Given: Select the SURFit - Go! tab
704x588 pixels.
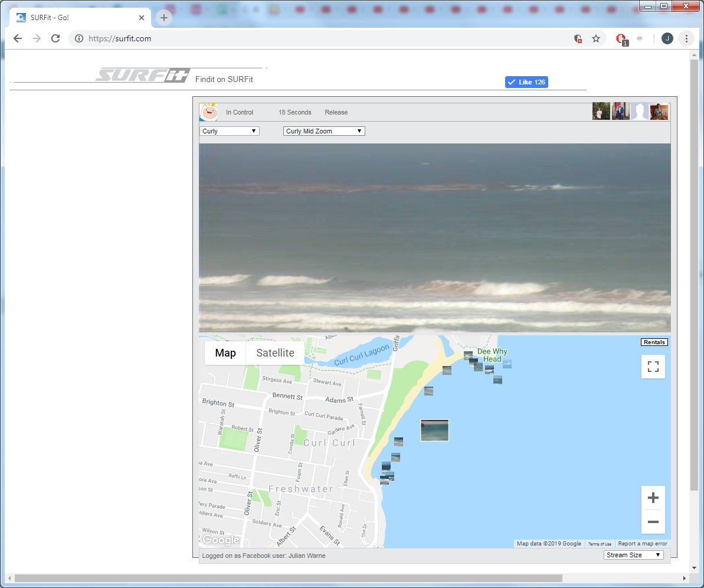Looking at the screenshot, I should [x=78, y=18].
